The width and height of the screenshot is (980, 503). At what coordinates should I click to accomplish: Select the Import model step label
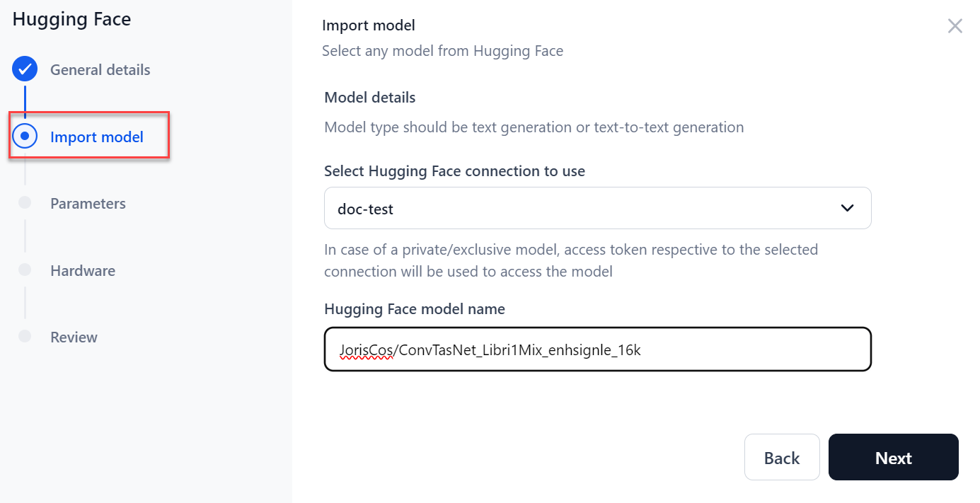pyautogui.click(x=97, y=137)
